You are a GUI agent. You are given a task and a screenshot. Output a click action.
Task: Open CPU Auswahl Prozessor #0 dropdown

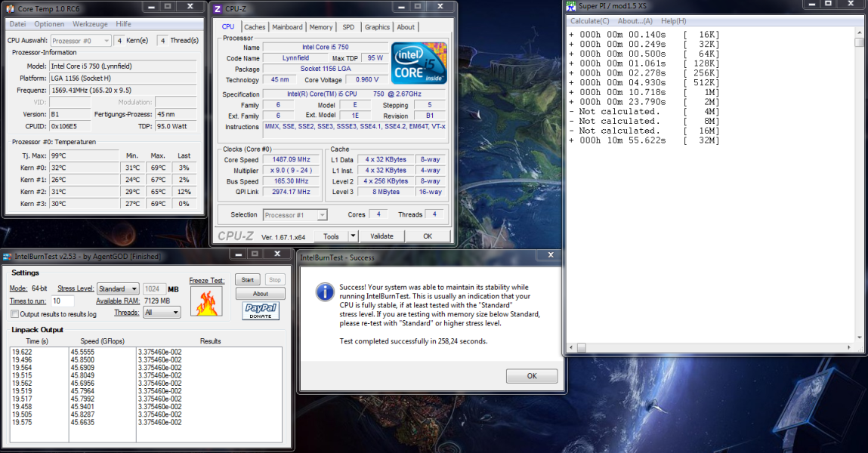[x=81, y=40]
